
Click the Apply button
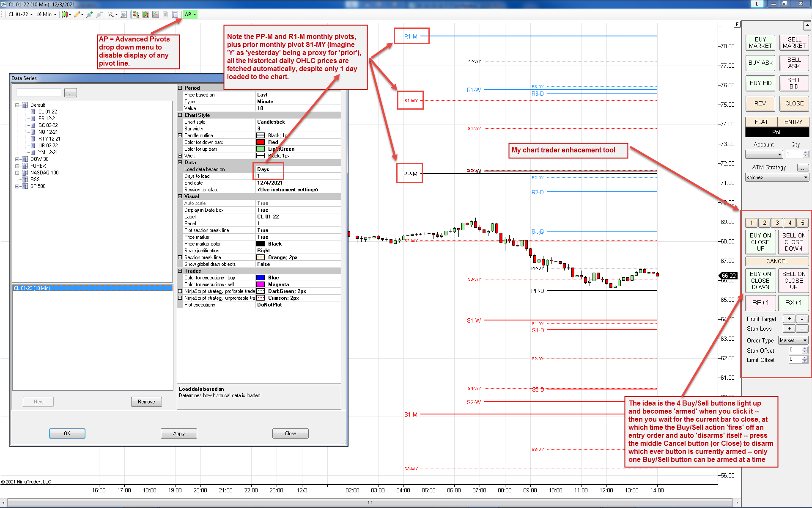point(178,433)
